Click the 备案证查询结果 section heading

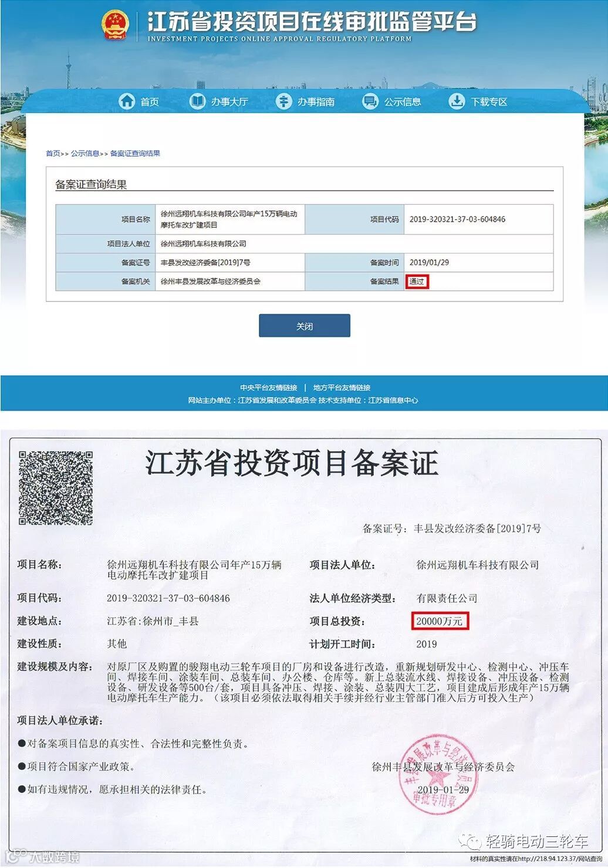click(91, 184)
